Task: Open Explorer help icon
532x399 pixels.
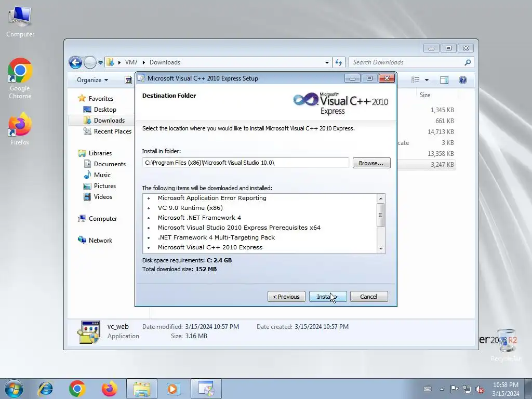Action: [463, 79]
